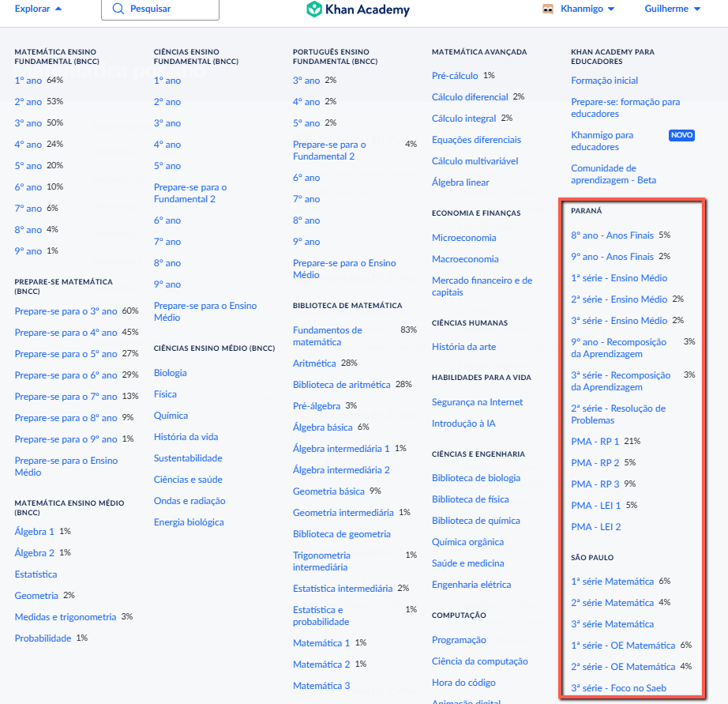Go to Segurança na Internet
The width and height of the screenshot is (728, 704).
477,402
